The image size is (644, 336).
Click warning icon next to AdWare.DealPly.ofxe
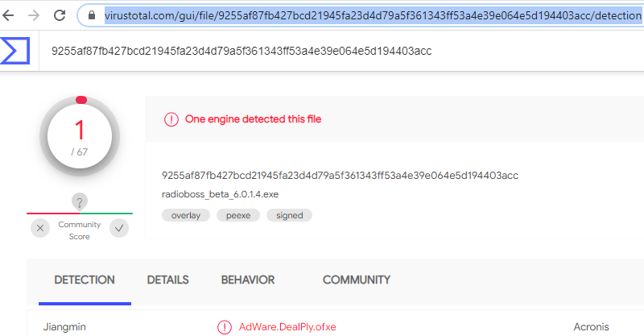(225, 327)
